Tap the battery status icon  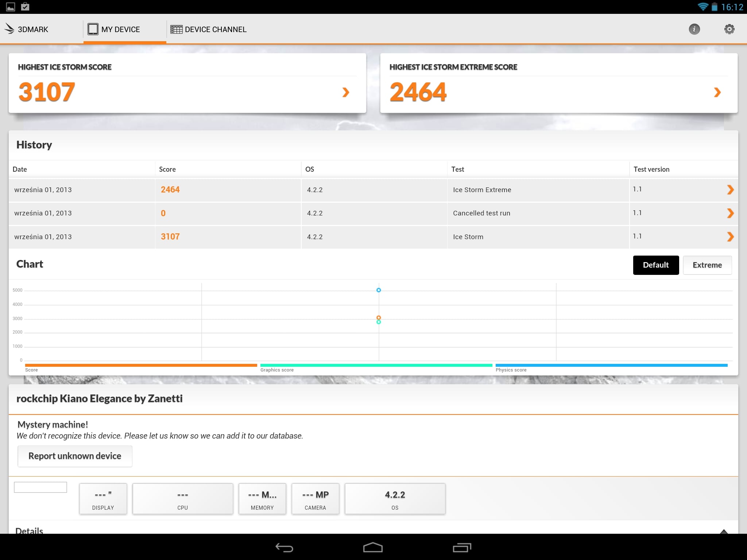coord(715,7)
